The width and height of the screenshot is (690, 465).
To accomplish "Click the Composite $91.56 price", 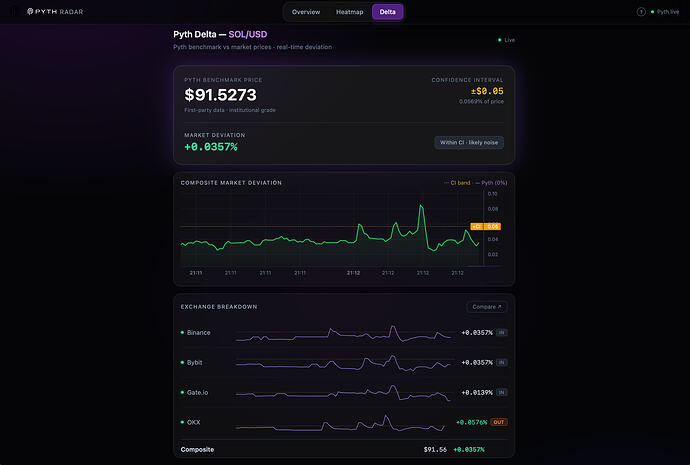I will 435,450.
